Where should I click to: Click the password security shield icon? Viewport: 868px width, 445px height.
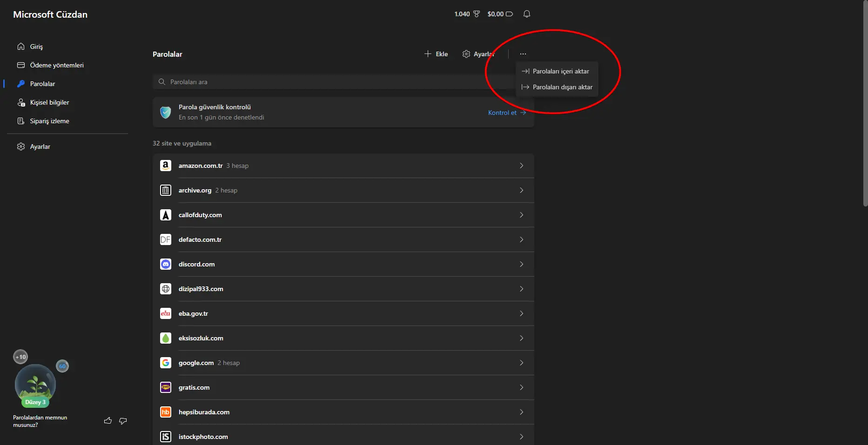pos(166,112)
